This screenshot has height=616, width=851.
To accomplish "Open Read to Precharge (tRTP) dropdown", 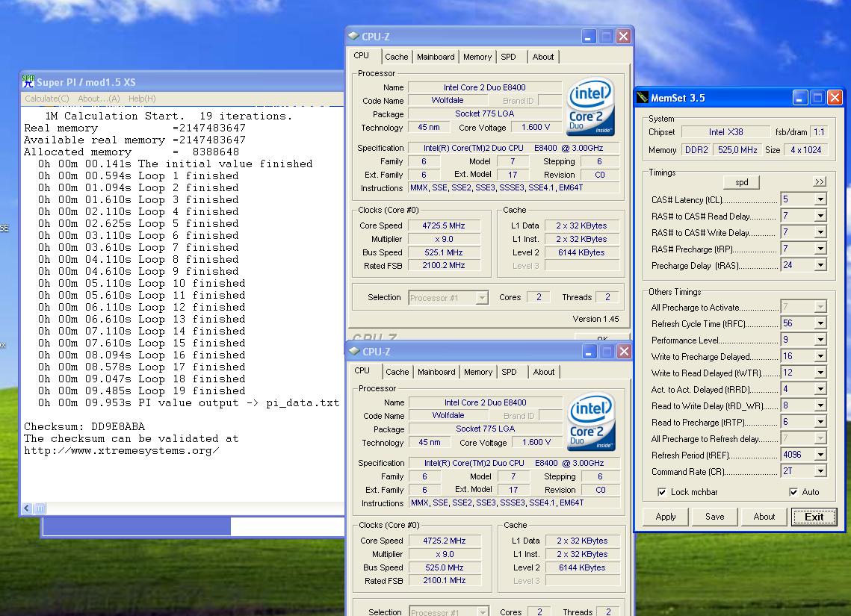I will click(x=820, y=422).
